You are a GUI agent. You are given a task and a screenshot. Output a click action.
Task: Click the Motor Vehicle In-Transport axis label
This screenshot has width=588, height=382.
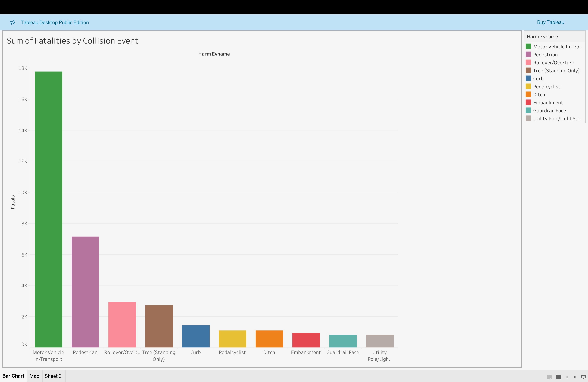[48, 356]
